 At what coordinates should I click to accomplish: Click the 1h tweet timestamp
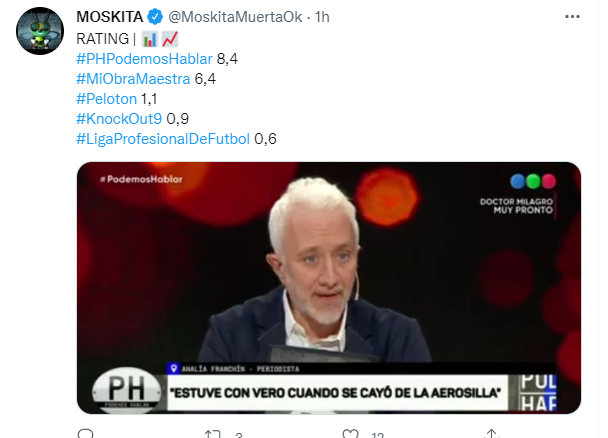[322, 17]
